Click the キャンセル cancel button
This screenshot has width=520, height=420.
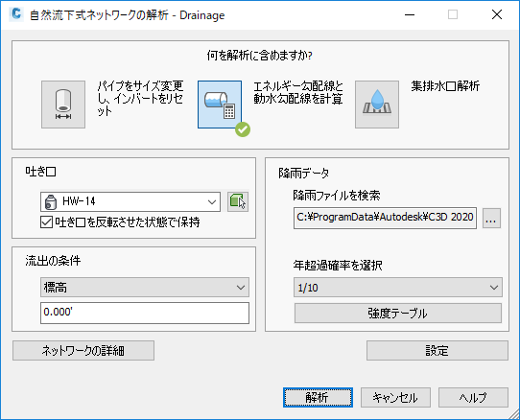(x=395, y=397)
